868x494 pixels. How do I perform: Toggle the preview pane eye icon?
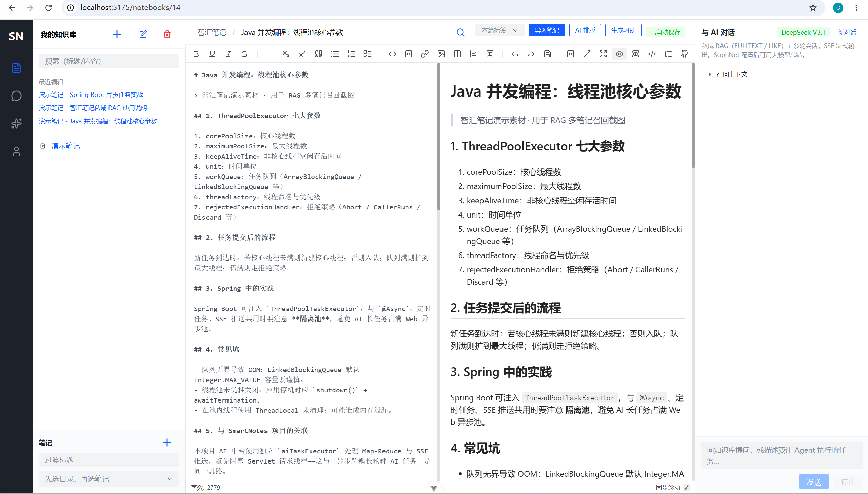point(619,54)
